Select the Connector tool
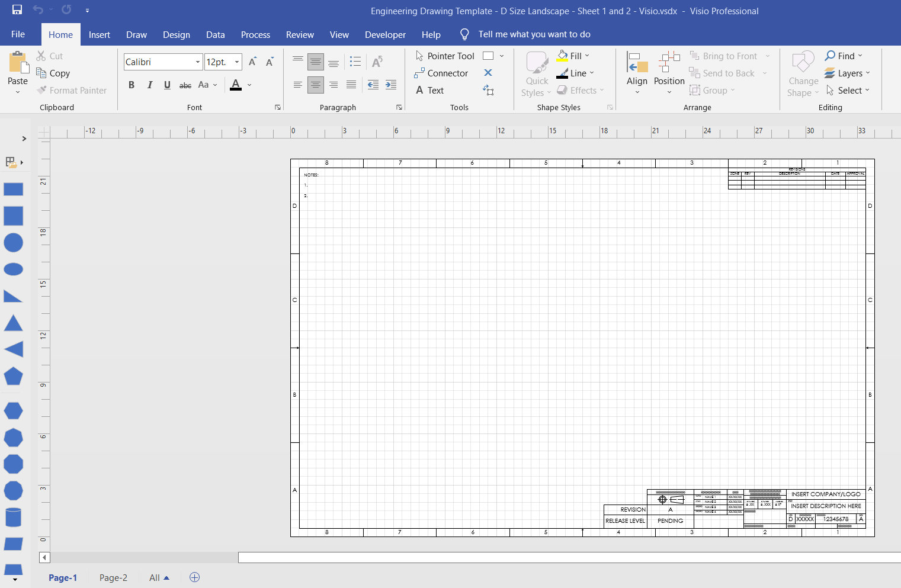The width and height of the screenshot is (901, 588). pyautogui.click(x=442, y=73)
